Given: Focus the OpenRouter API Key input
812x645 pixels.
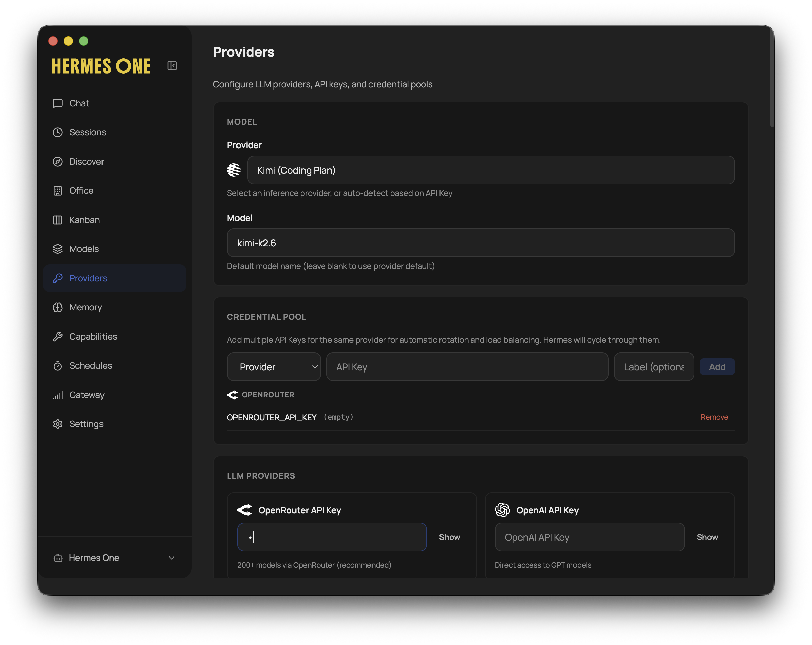Looking at the screenshot, I should [x=332, y=537].
